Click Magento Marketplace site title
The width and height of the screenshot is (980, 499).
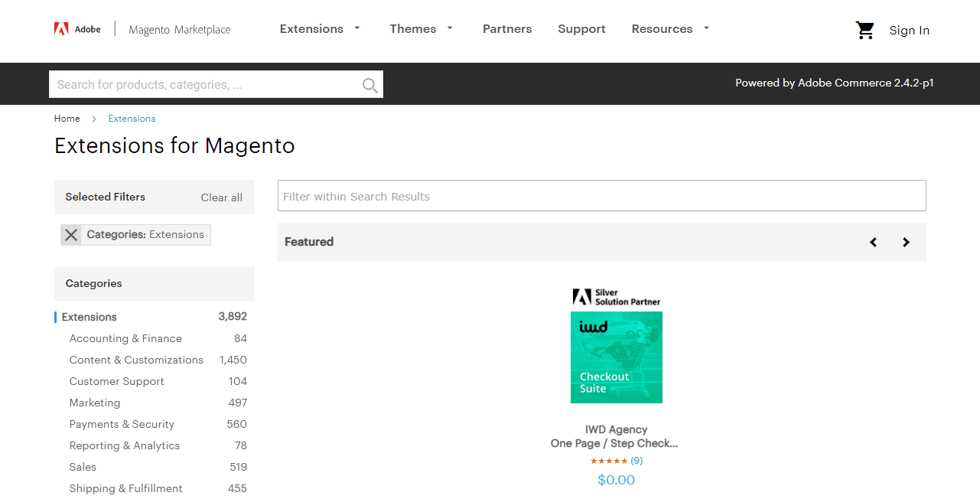coord(180,30)
